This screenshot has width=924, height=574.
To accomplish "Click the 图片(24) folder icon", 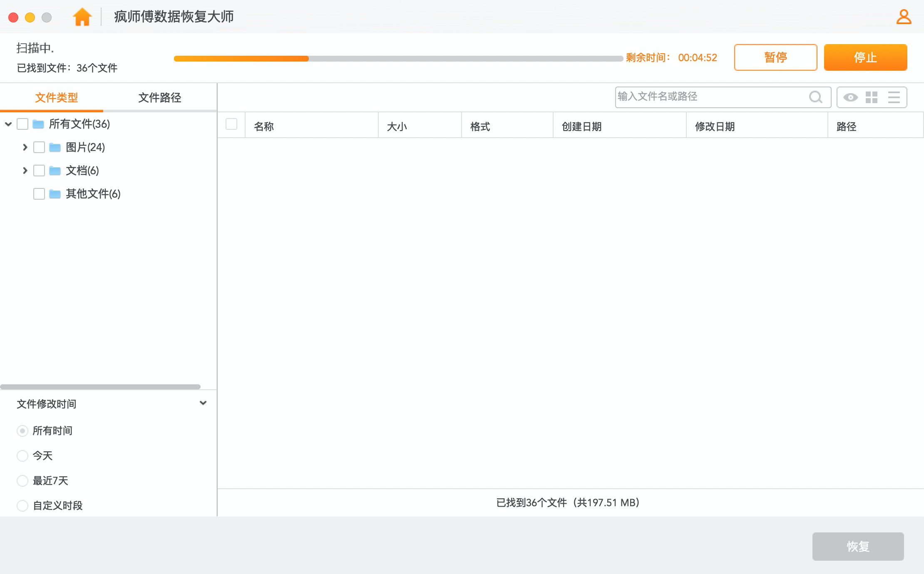I will point(55,147).
